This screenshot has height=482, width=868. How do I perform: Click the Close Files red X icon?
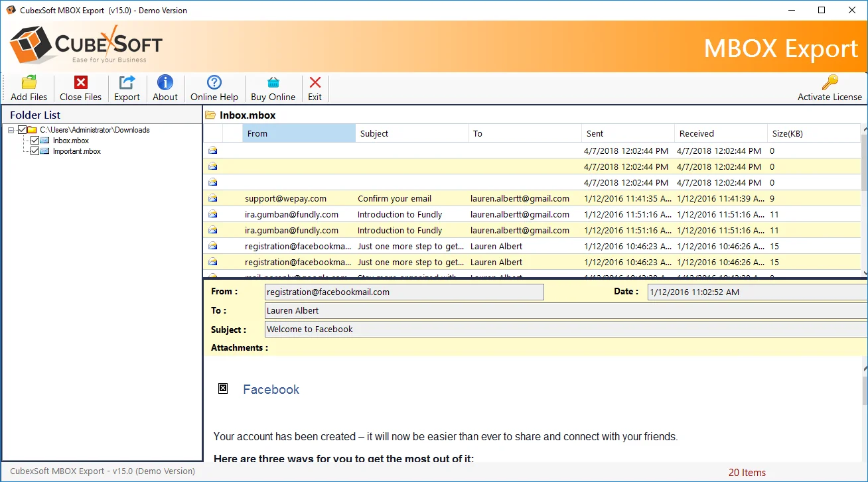click(81, 82)
